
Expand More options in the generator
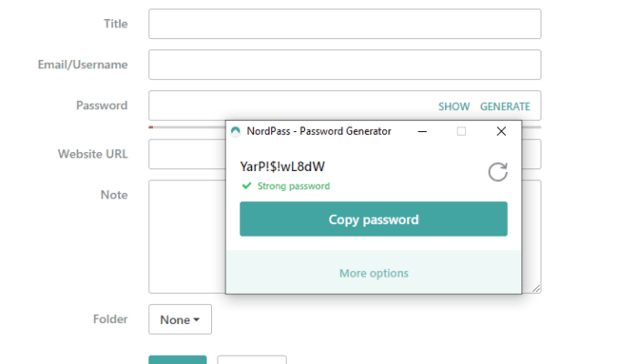pyautogui.click(x=374, y=273)
